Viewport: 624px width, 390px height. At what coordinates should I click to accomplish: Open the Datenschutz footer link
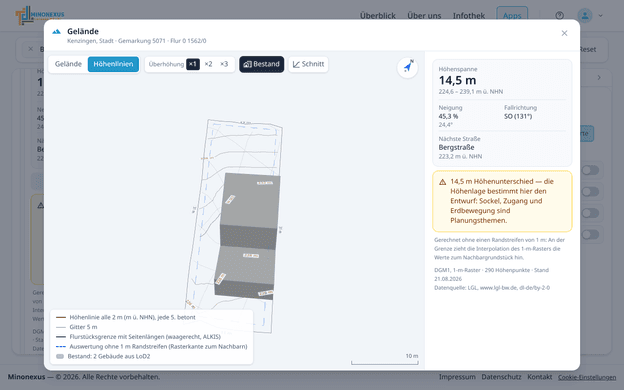click(x=501, y=377)
